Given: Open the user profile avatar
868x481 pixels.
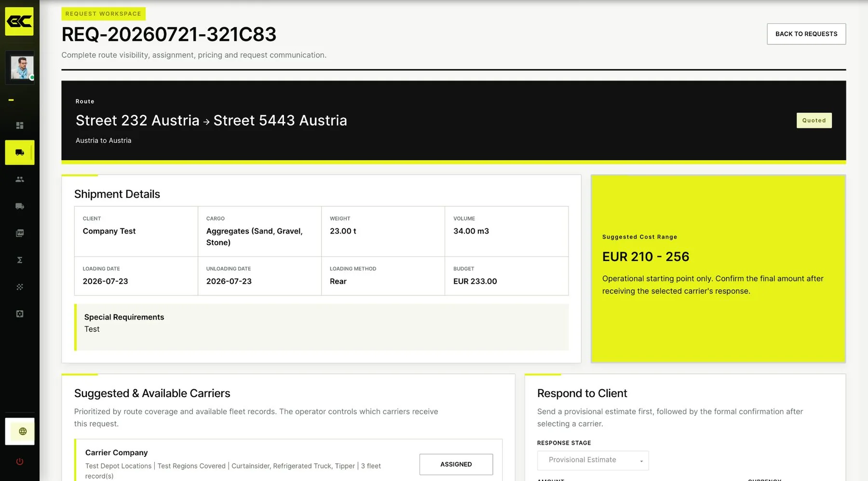Looking at the screenshot, I should coord(22,68).
